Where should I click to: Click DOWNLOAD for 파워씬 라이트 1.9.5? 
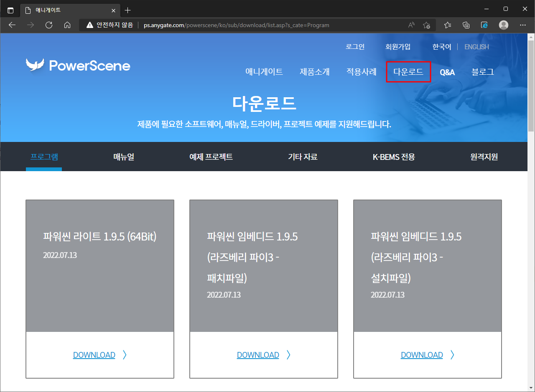(94, 355)
